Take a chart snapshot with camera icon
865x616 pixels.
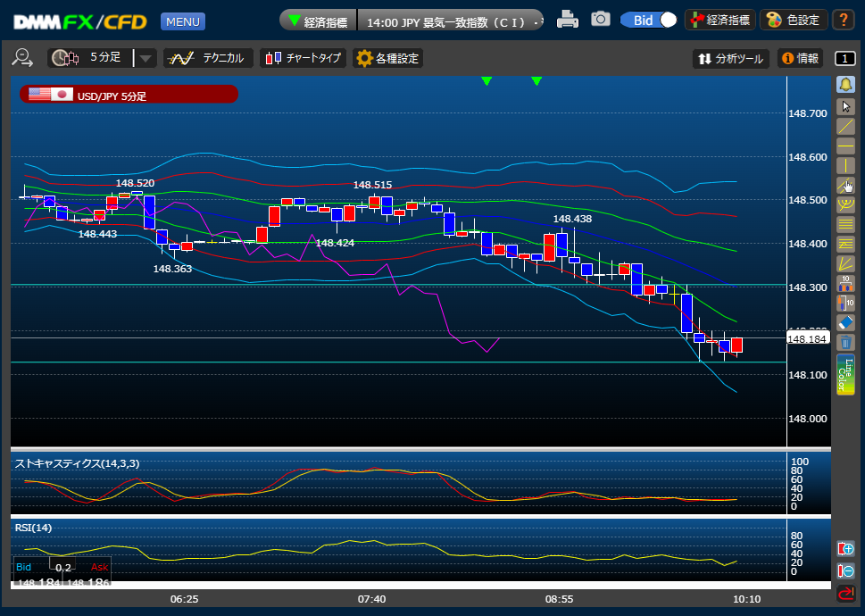pos(600,20)
